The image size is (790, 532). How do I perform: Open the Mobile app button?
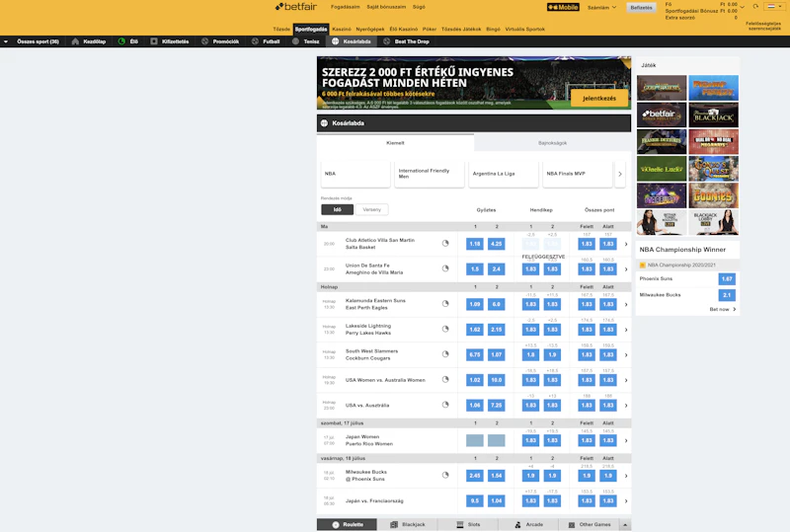[x=563, y=7]
